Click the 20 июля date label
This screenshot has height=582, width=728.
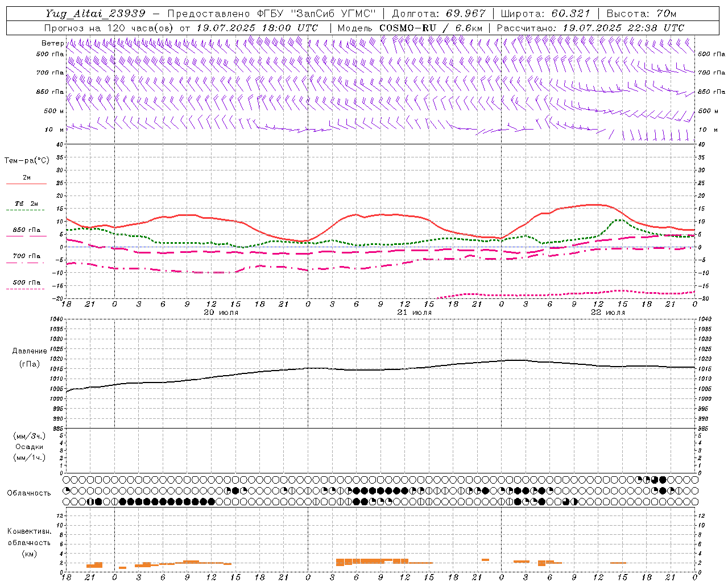[x=221, y=313]
